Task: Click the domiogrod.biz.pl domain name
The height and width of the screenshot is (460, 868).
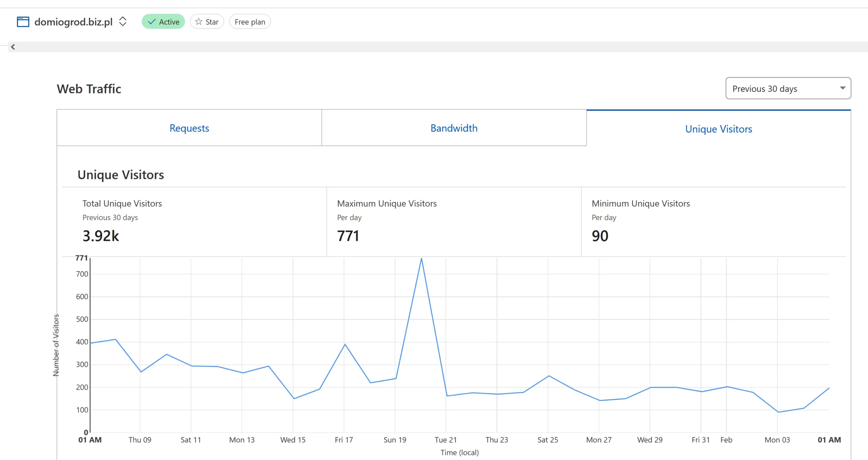Action: coord(73,22)
